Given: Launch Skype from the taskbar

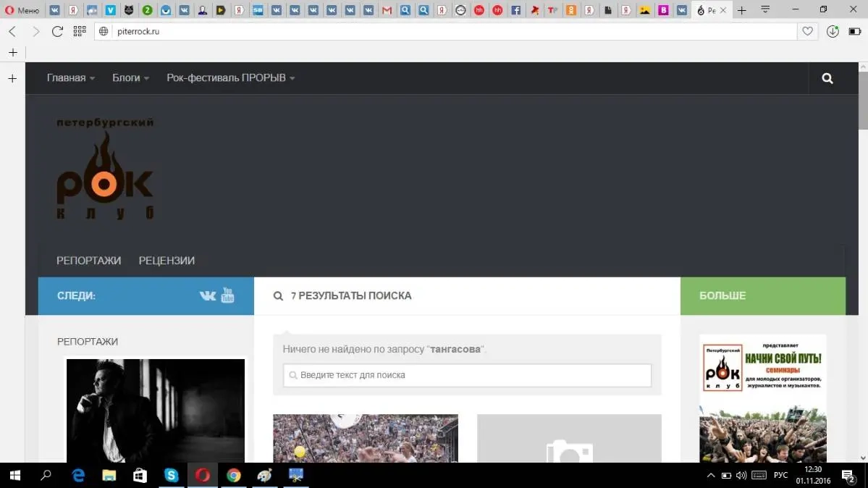Looking at the screenshot, I should point(172,476).
